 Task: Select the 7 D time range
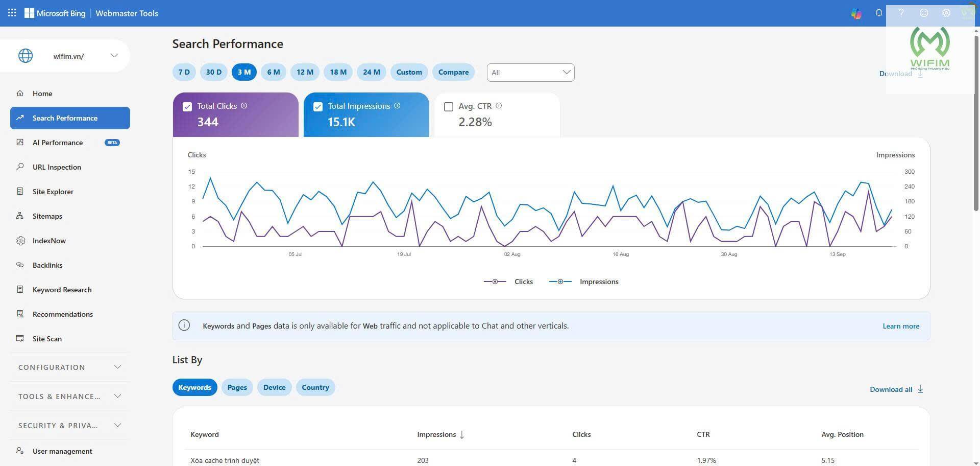click(x=184, y=72)
